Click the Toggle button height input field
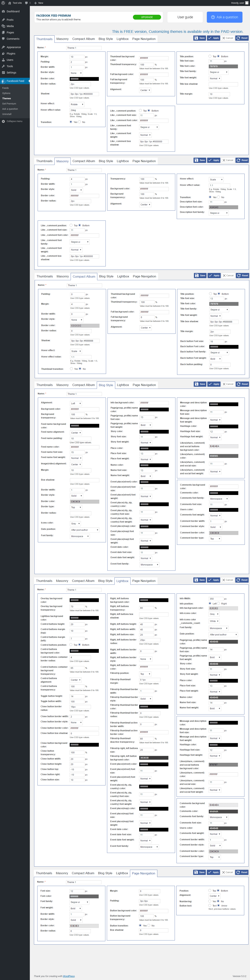The image size is (250, 980). pyautogui.click(x=77, y=696)
